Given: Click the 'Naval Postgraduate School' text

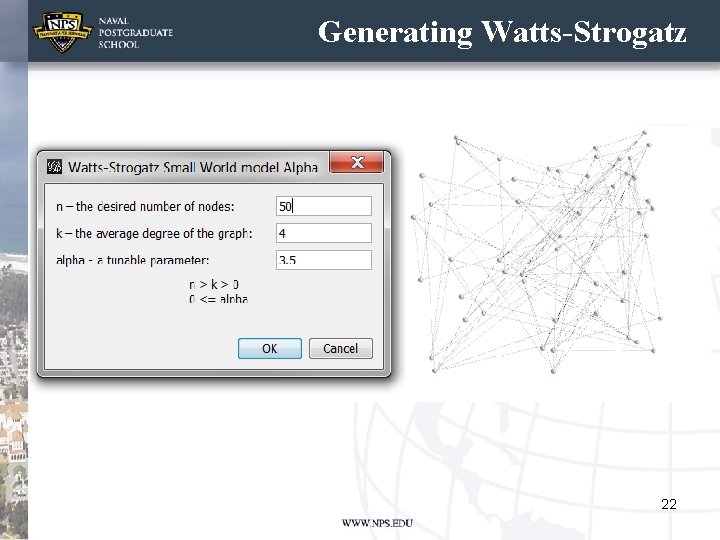Looking at the screenshot, I should (135, 33).
